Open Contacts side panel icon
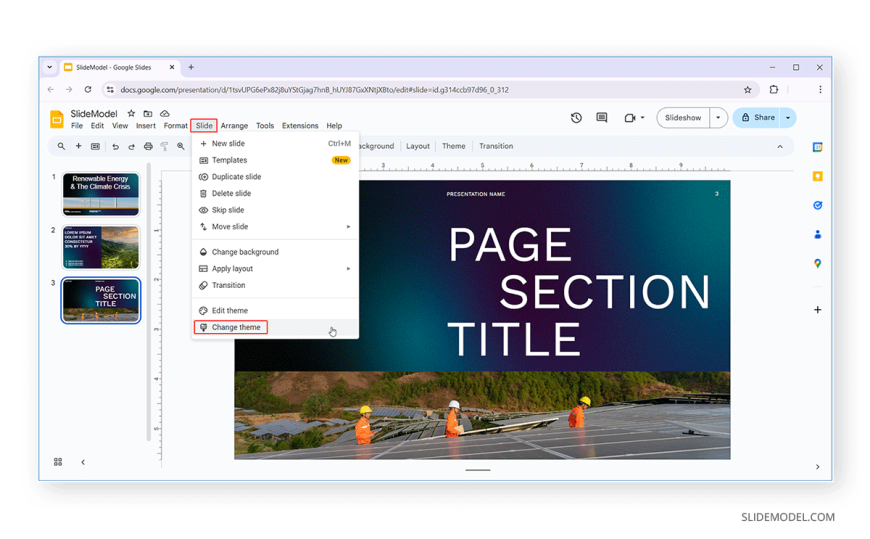This screenshot has height=539, width=870. pyautogui.click(x=817, y=234)
